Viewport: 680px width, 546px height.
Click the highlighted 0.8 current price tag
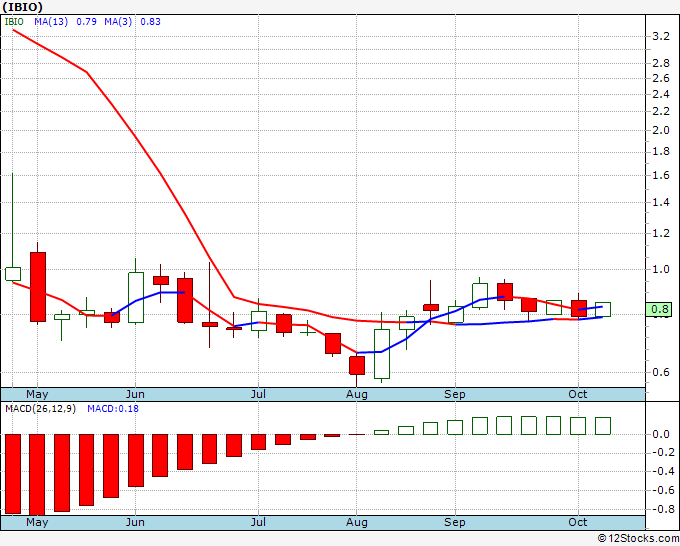(x=659, y=309)
